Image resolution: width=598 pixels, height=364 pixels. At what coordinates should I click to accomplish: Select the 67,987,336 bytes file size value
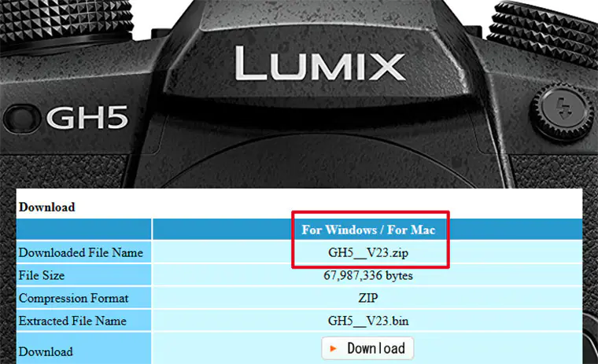pyautogui.click(x=368, y=275)
